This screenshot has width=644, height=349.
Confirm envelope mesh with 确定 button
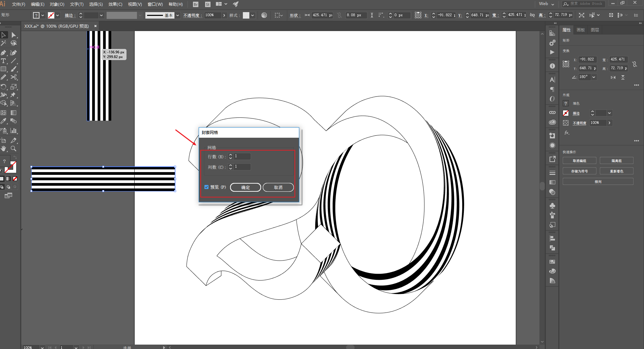[246, 187]
